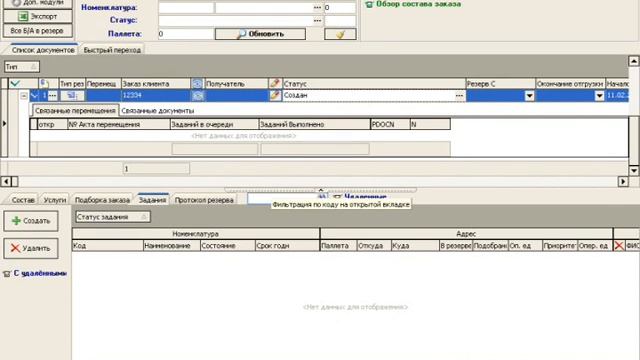Click the Получатель column header

[x=236, y=84]
